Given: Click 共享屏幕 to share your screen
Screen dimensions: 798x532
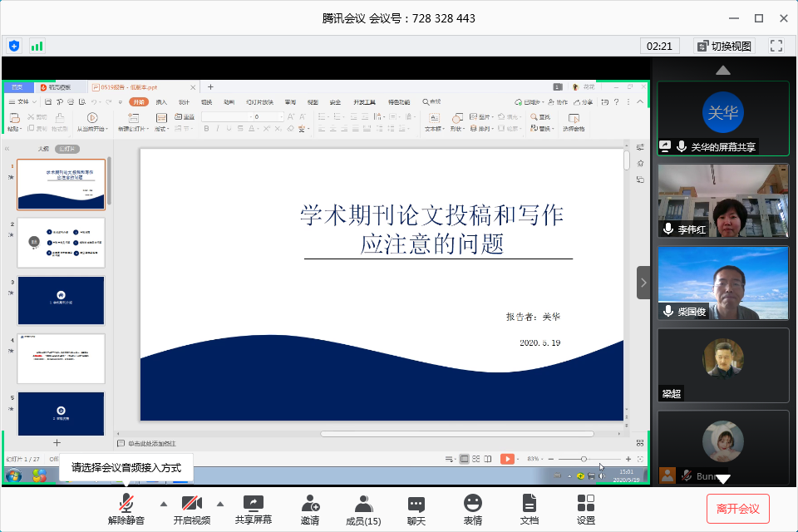Looking at the screenshot, I should click(253, 509).
